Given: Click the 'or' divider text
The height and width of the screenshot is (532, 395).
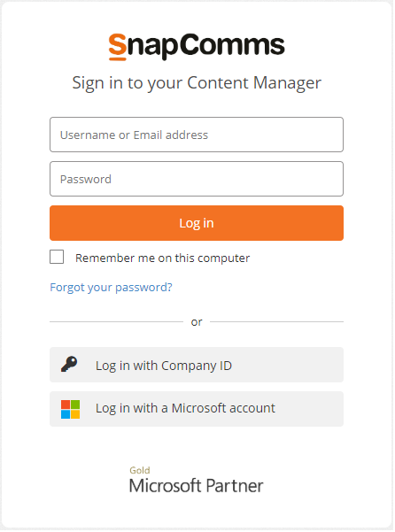Looking at the screenshot, I should click(197, 322).
